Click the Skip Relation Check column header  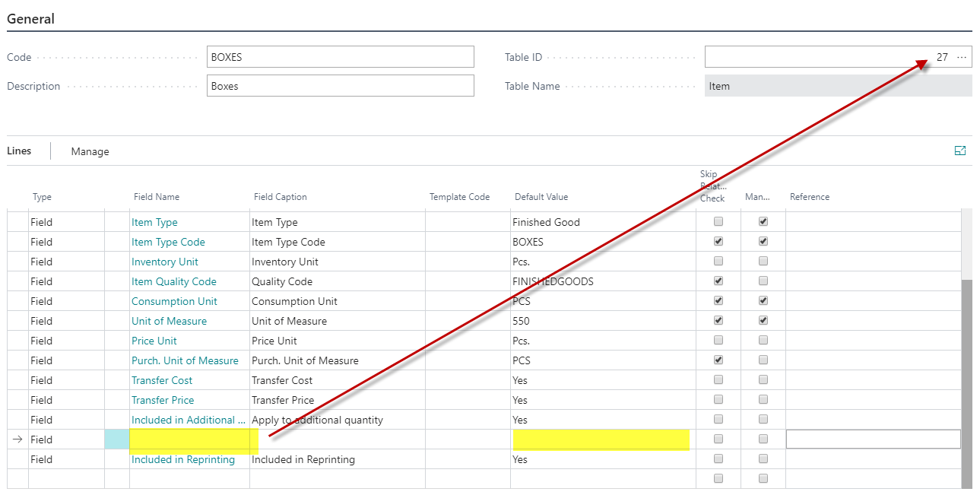pos(712,186)
